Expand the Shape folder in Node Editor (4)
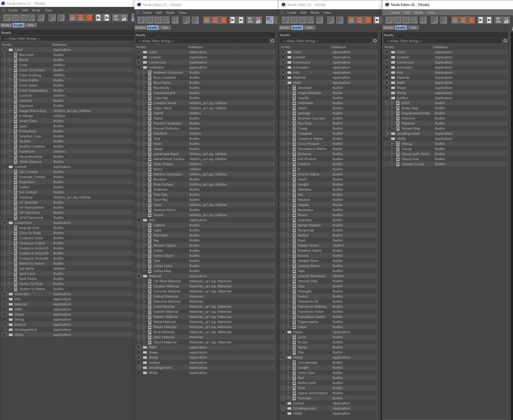Image resolution: width=513 pixels, height=420 pixels. point(387,88)
